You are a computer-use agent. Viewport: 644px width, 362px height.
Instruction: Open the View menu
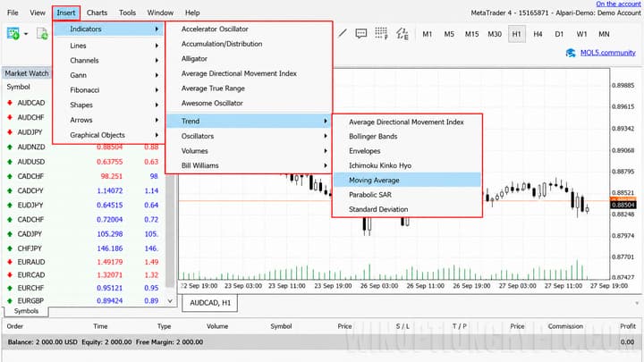(38, 13)
